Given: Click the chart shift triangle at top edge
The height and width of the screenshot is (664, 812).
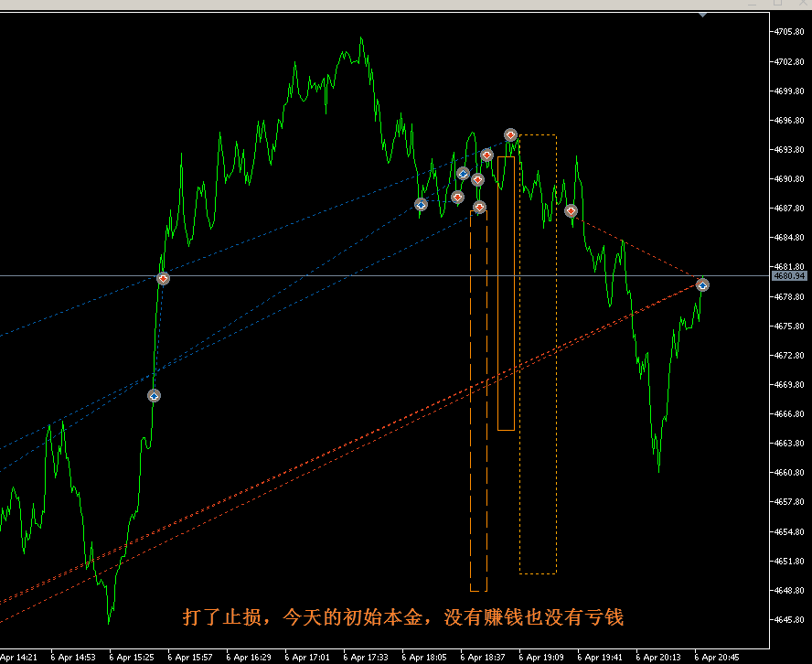Looking at the screenshot, I should coord(702,14).
